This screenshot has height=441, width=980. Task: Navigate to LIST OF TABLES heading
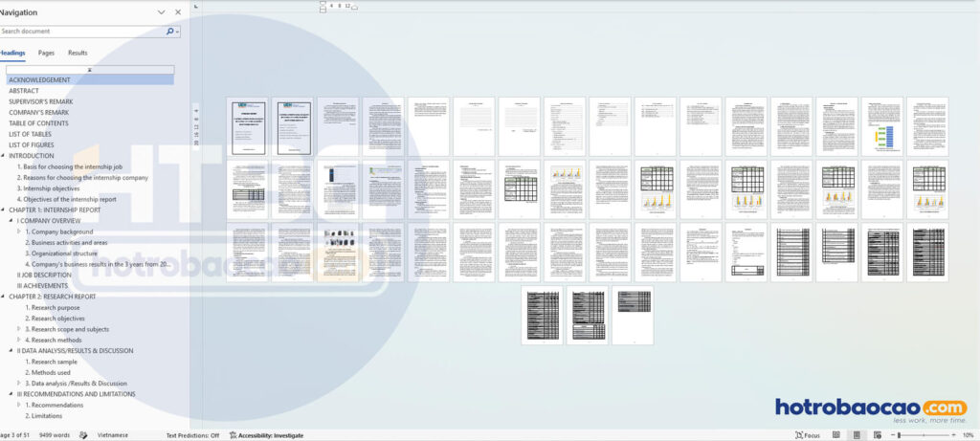coord(30,134)
